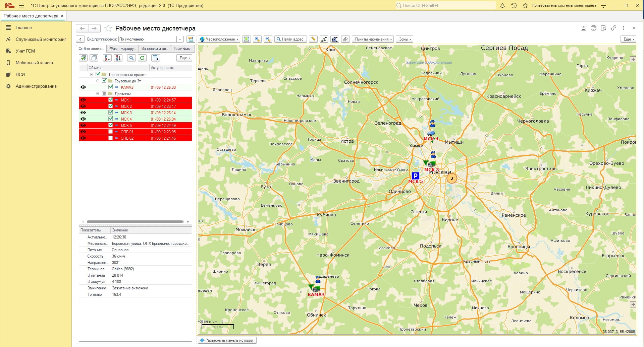Image resolution: width=644 pixels, height=347 pixels.
Task: Activate the route drawing tool
Action: click(324, 39)
